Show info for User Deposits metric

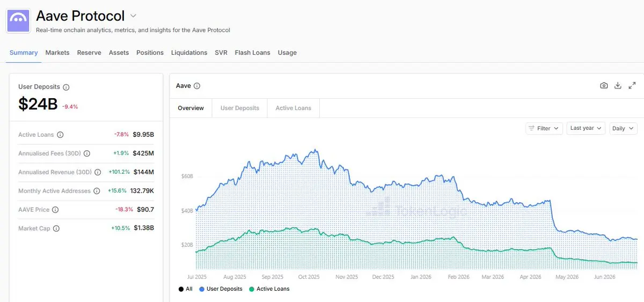(x=66, y=87)
